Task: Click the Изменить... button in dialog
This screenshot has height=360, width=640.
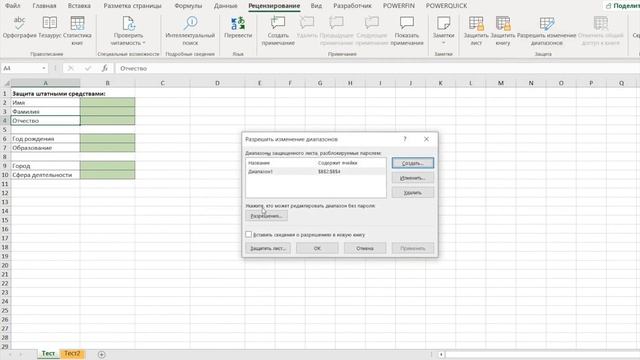Action: [413, 178]
